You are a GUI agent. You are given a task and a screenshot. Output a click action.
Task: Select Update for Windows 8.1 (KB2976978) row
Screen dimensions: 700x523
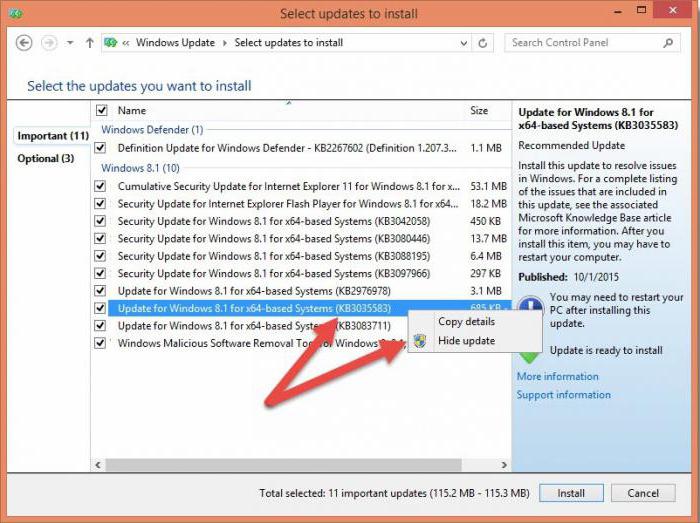(301, 291)
